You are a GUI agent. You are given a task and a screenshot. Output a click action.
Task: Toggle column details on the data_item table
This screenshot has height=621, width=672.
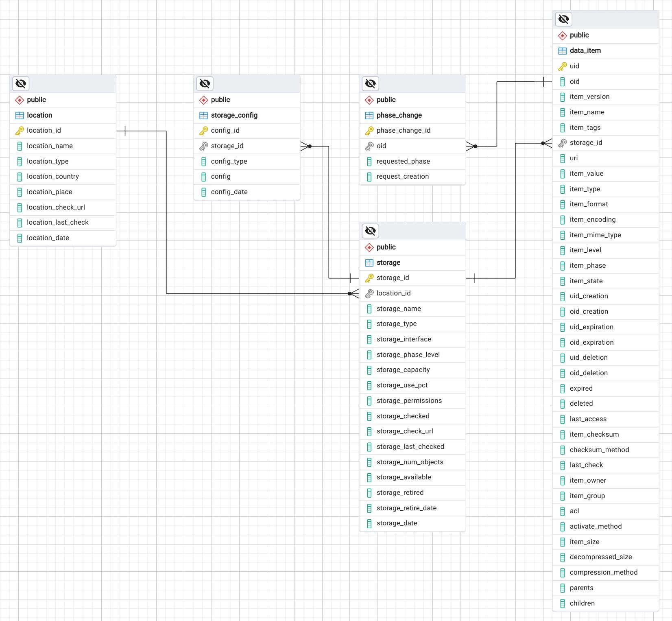(563, 19)
